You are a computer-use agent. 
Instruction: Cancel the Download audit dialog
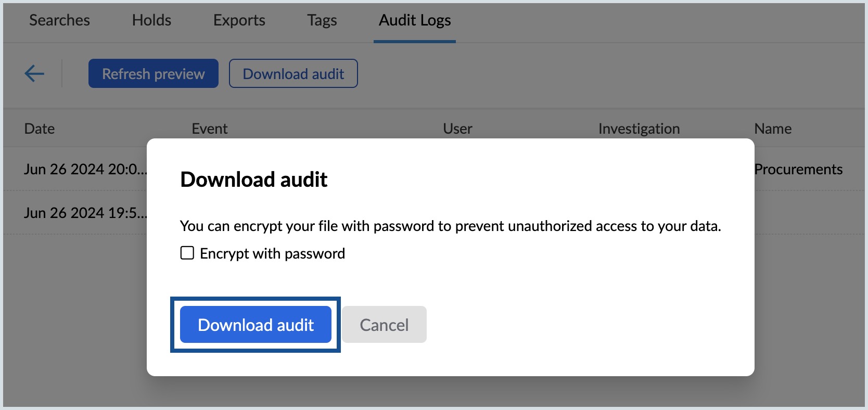384,325
